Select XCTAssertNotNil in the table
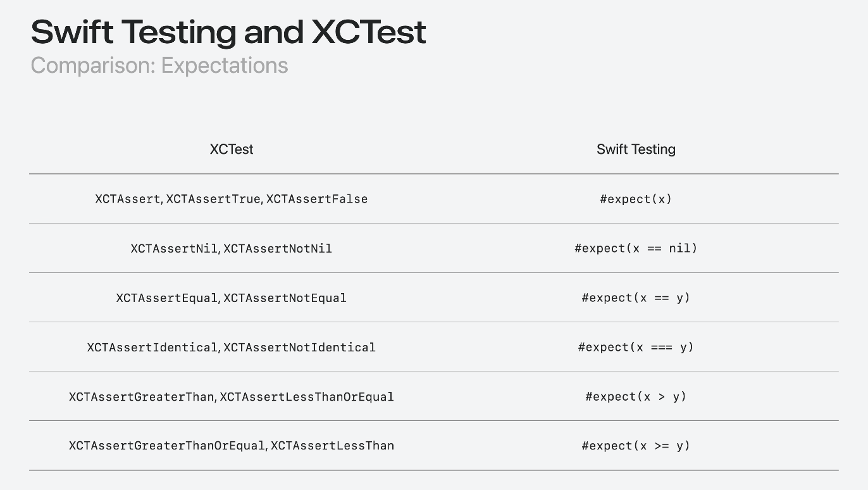This screenshot has width=868, height=490. (x=278, y=248)
